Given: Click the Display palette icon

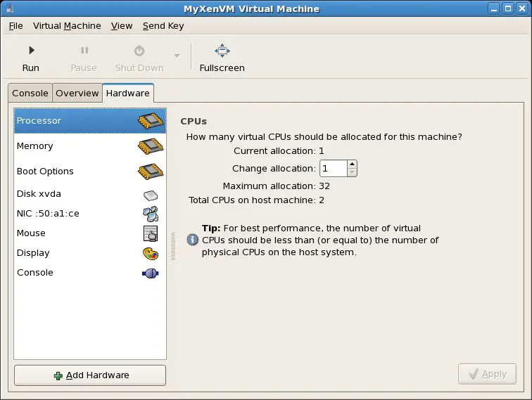Looking at the screenshot, I should [151, 254].
